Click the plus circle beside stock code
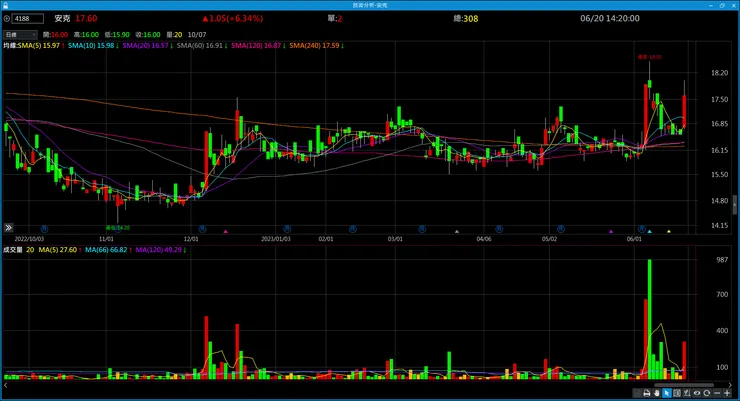This screenshot has height=401, width=740. click(7, 19)
